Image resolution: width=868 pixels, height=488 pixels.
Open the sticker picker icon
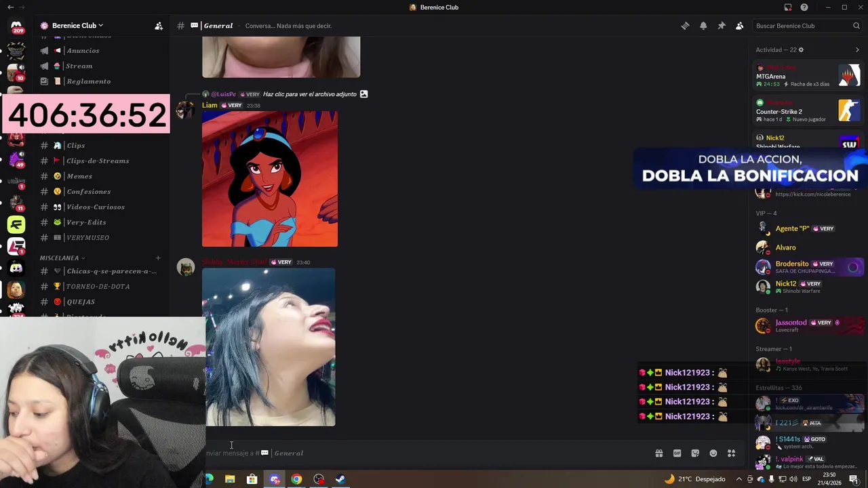[695, 453]
